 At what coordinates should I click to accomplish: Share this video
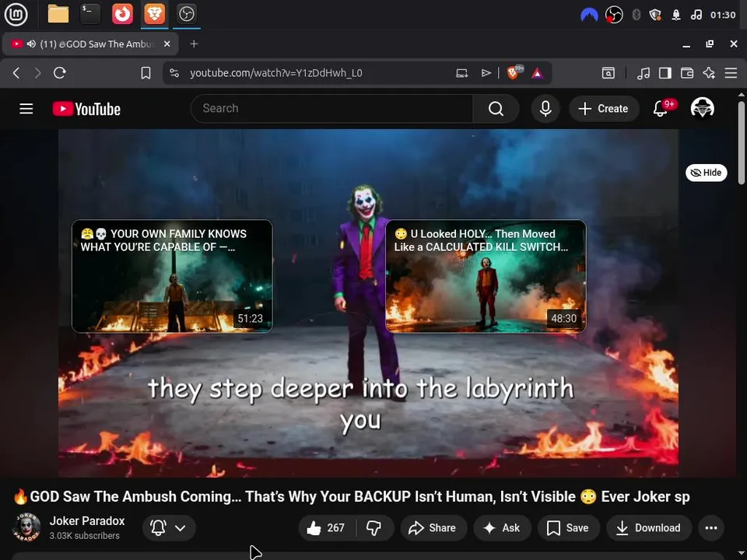point(433,527)
